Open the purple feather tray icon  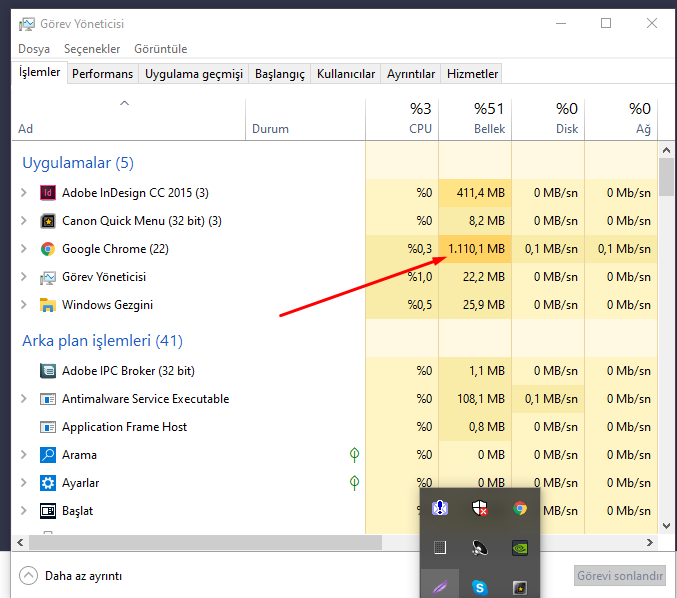[x=440, y=588]
